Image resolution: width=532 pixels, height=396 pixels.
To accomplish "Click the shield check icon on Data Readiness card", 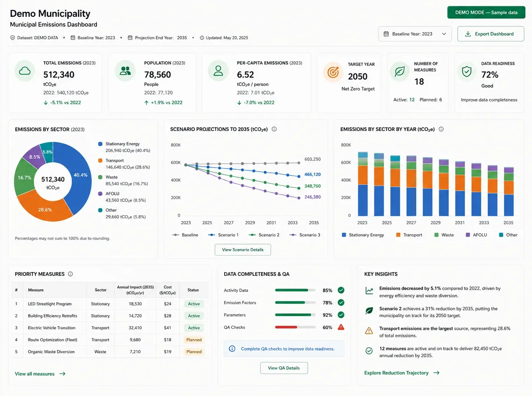I will (467, 71).
